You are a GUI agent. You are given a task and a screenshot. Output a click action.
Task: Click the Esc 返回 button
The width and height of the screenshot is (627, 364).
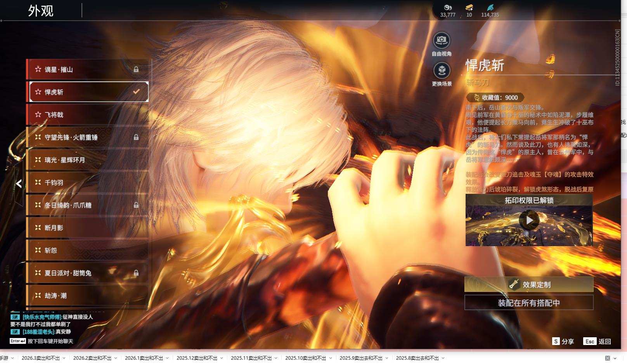(x=597, y=341)
